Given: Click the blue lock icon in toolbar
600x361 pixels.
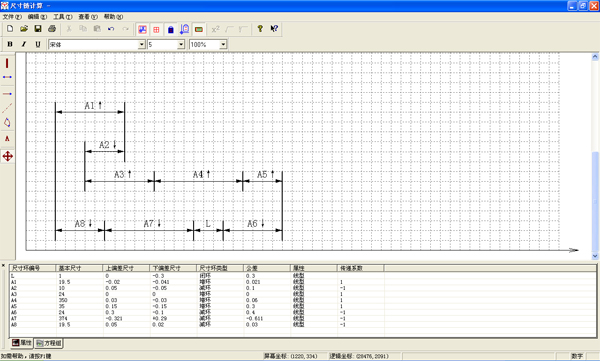Looking at the screenshot, I should 171,29.
